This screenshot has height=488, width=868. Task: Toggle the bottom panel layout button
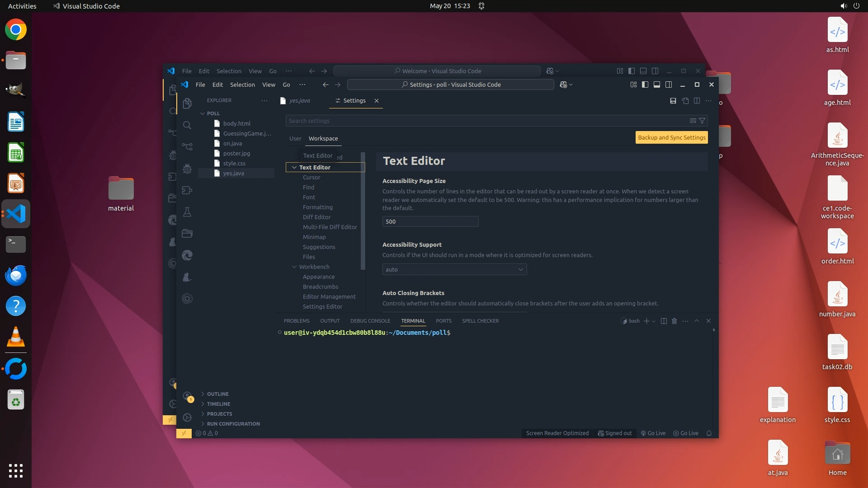point(657,84)
